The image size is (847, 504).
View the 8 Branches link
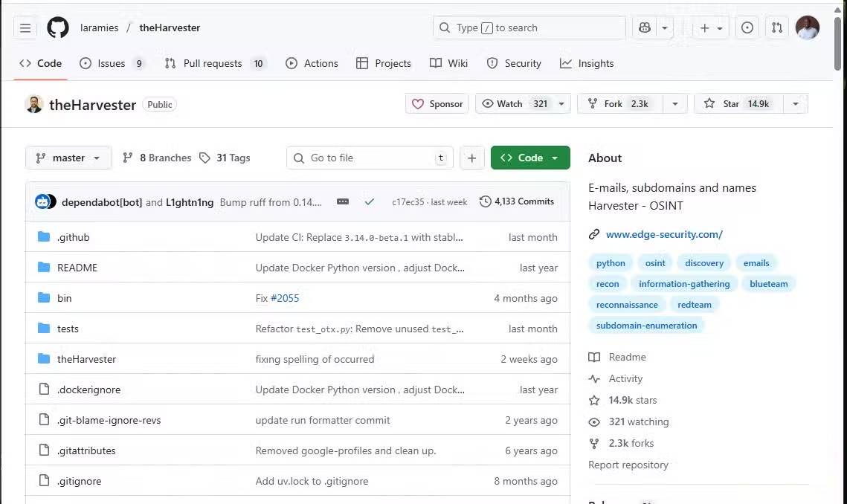157,158
